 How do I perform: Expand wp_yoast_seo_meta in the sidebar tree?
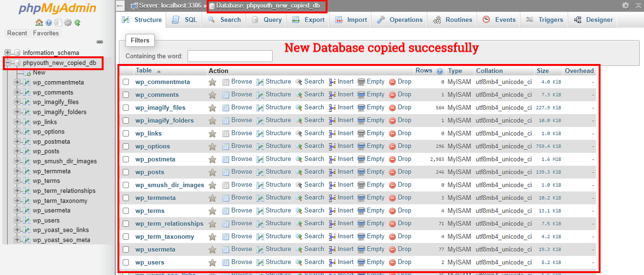coord(17,240)
